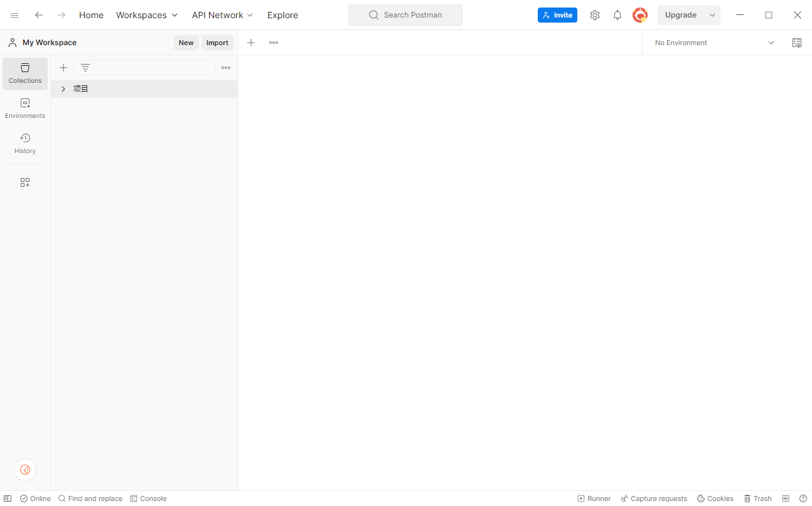Image resolution: width=812 pixels, height=506 pixels.
Task: Open the Console
Action: [148, 498]
